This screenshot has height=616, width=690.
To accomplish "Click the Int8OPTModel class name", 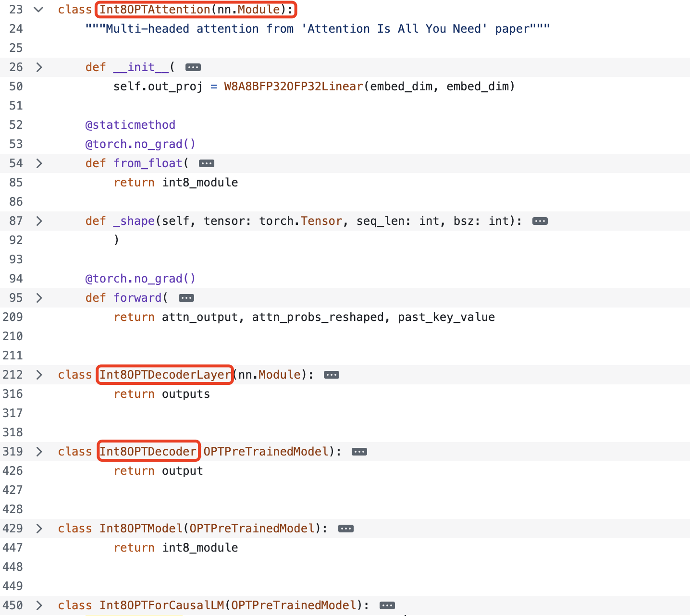I will (x=141, y=529).
